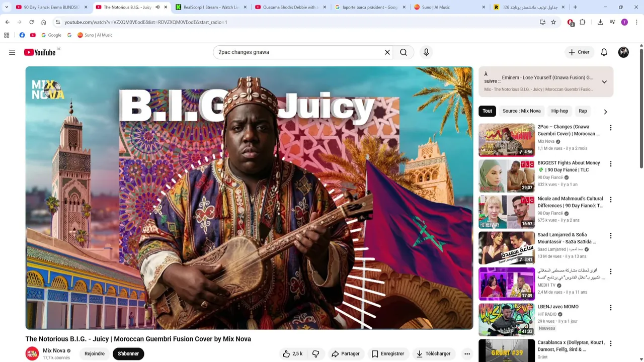Open the Google bookmark link
Screen dimensions: 644x362
tap(51, 35)
